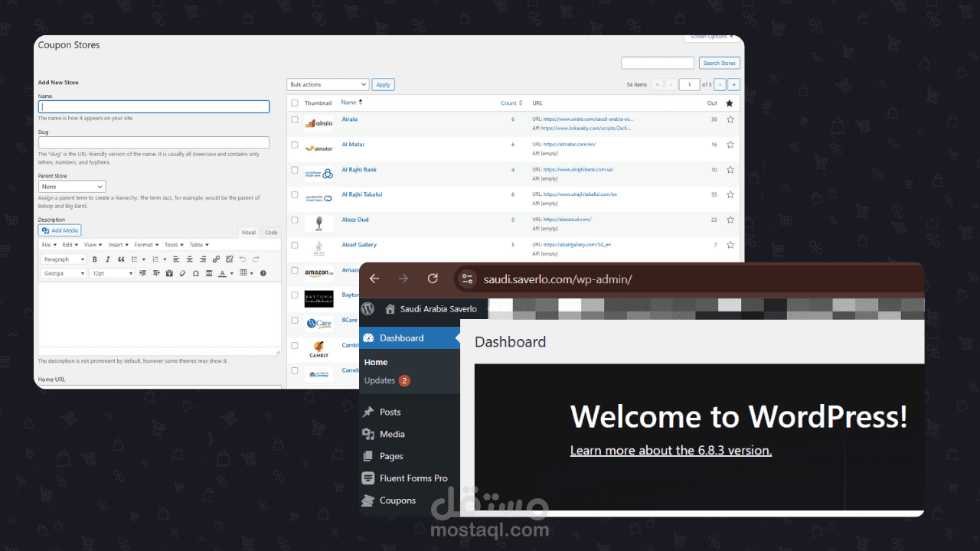Image resolution: width=980 pixels, height=551 pixels.
Task: Go to the next page of stores
Action: tap(720, 85)
